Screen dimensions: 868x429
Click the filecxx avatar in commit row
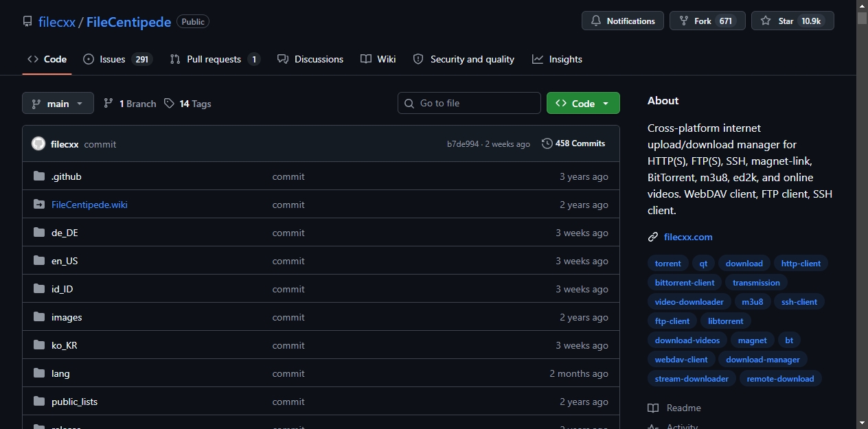click(38, 143)
